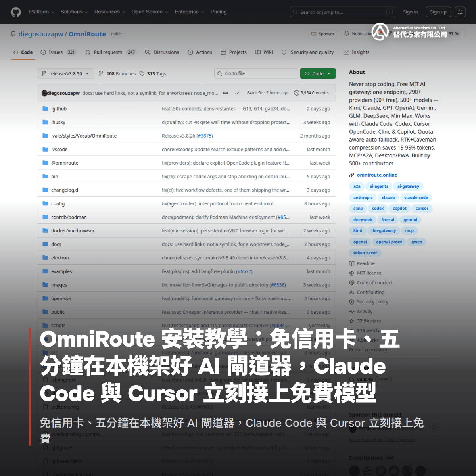The width and height of the screenshot is (476, 476).
Task: Open issue link #3875 in commit message
Action: click(x=205, y=136)
